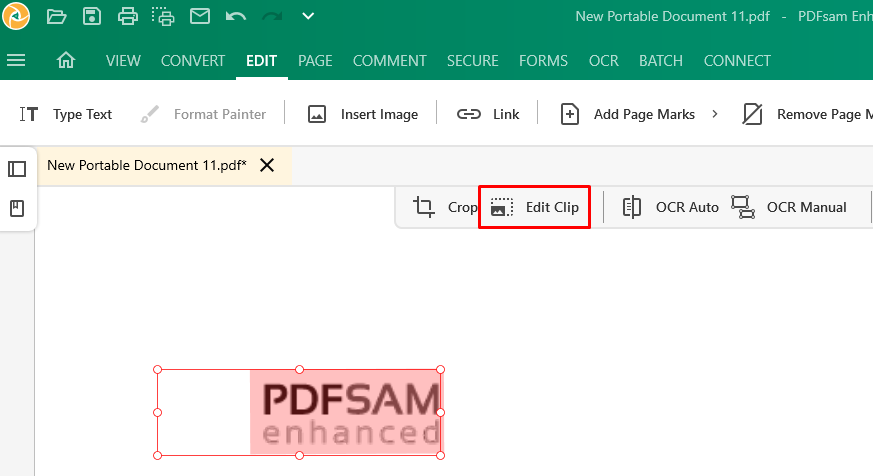The height and width of the screenshot is (476, 873).
Task: Click Remove Page Marks
Action: point(807,114)
